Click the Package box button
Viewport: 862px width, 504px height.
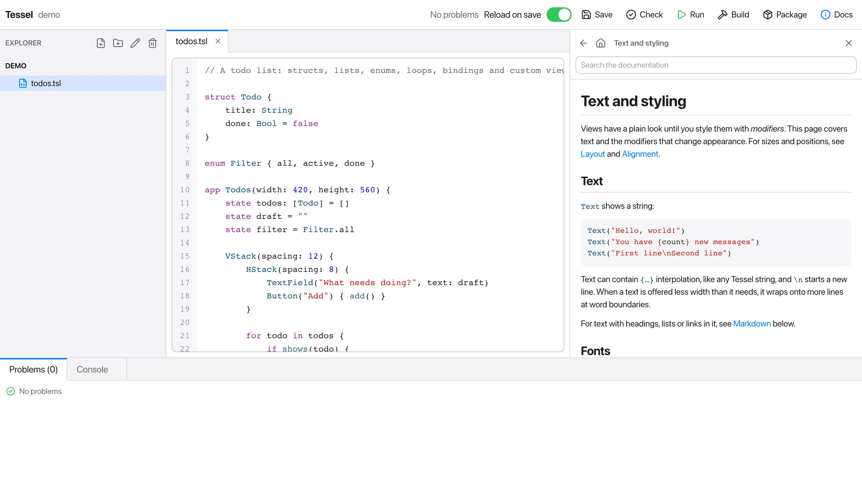785,15
